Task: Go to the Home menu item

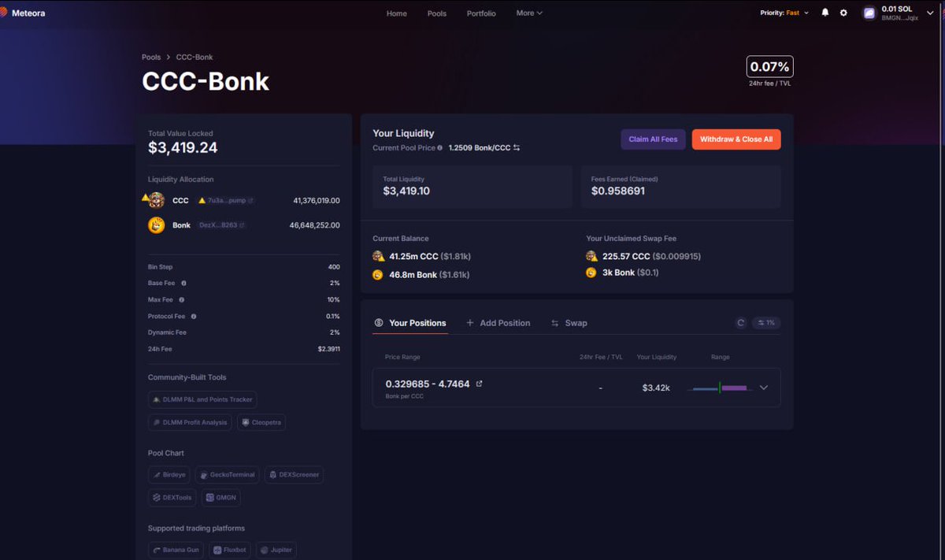Action: point(397,13)
